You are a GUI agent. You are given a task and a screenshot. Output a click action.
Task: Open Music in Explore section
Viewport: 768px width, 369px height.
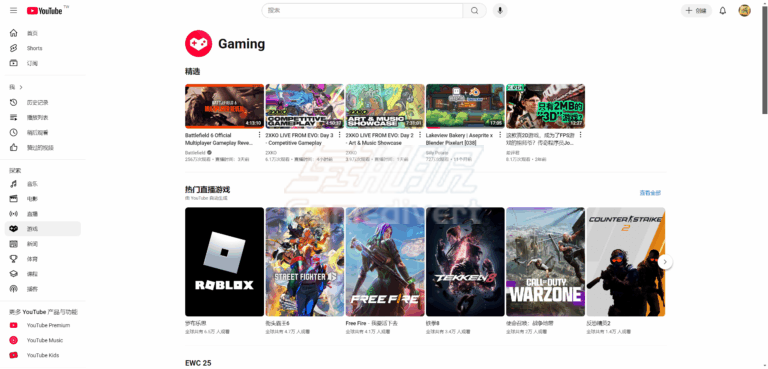[x=43, y=184]
